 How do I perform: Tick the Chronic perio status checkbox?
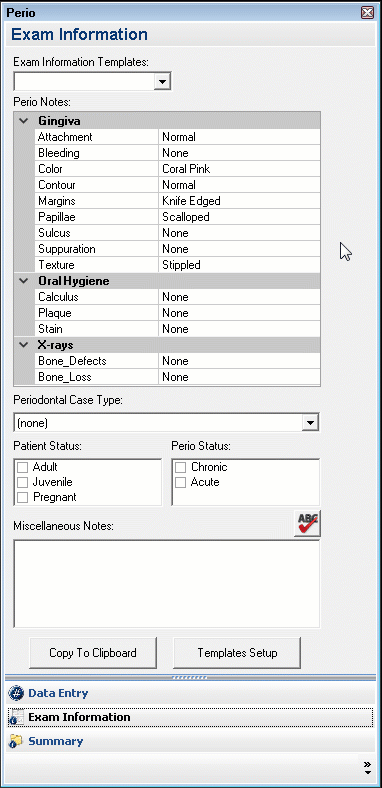coord(180,467)
